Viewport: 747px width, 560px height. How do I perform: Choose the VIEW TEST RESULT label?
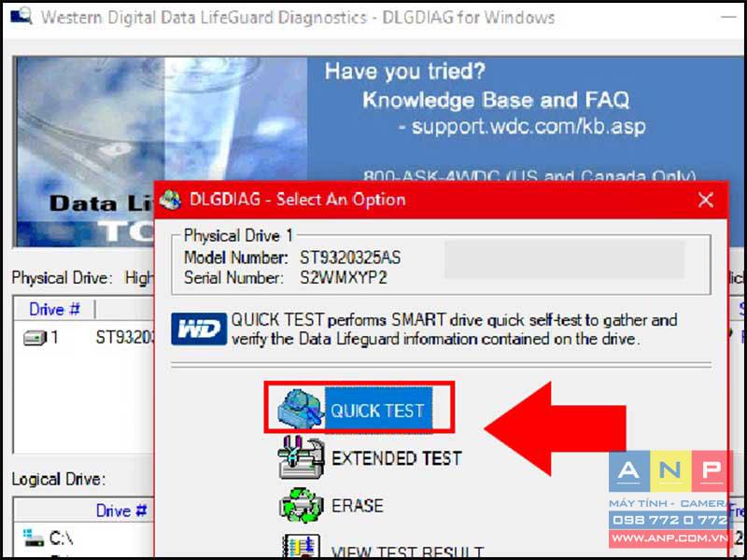coord(408,553)
